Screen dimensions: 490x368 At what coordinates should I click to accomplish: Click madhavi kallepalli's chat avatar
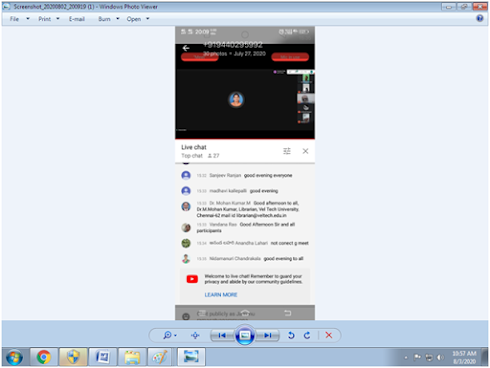click(186, 191)
